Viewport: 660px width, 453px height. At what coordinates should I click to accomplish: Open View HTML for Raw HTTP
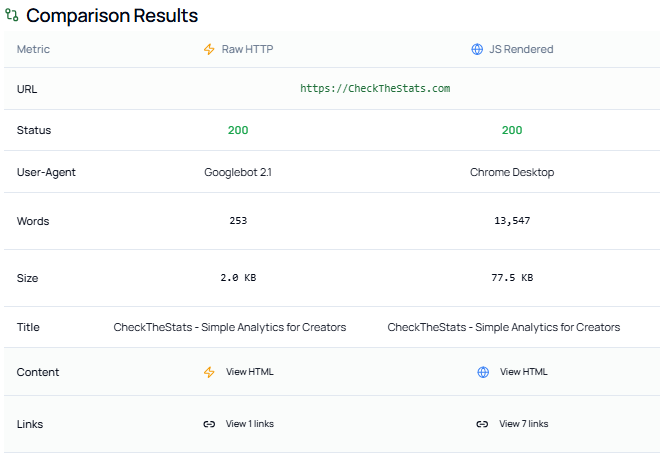249,372
